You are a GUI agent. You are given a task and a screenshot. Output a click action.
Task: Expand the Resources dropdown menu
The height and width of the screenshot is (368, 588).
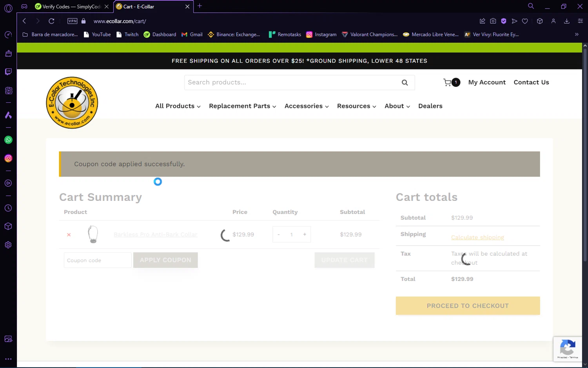pyautogui.click(x=357, y=106)
